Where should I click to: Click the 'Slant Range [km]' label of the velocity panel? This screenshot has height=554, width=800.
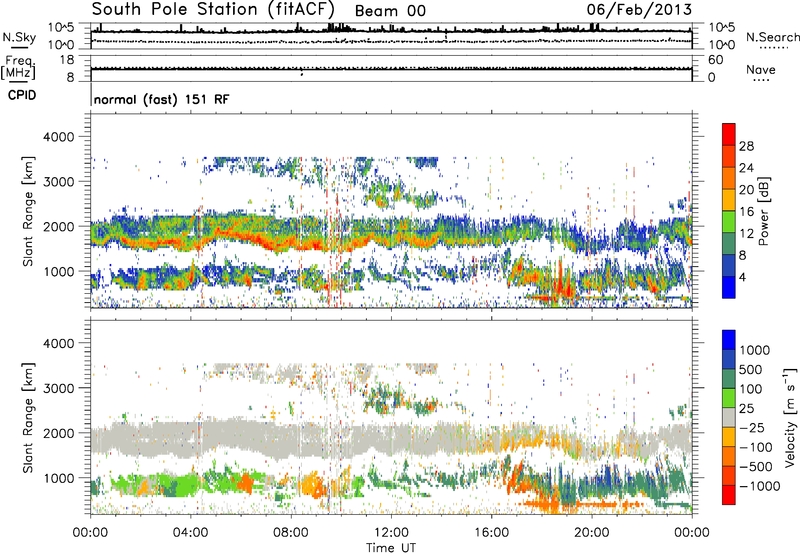28,418
